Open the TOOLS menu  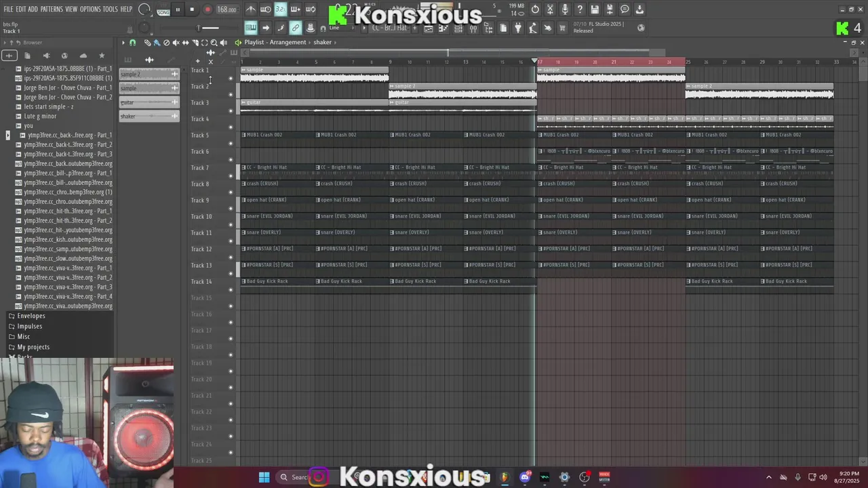111,9
